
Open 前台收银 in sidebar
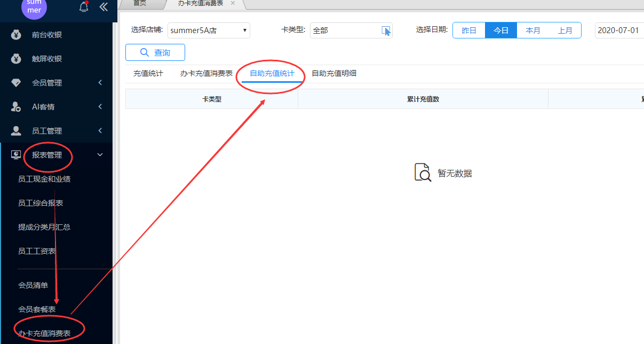[x=47, y=35]
